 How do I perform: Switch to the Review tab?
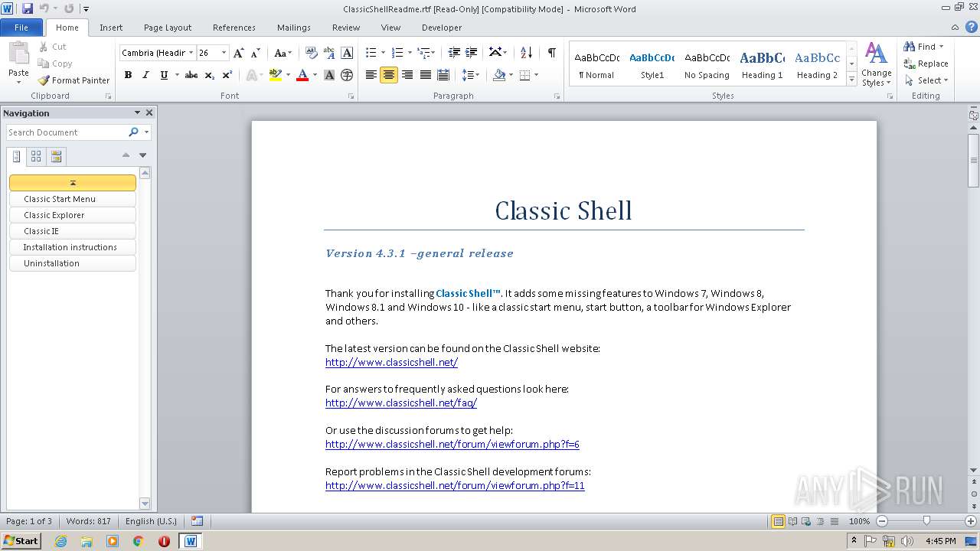pyautogui.click(x=346, y=28)
